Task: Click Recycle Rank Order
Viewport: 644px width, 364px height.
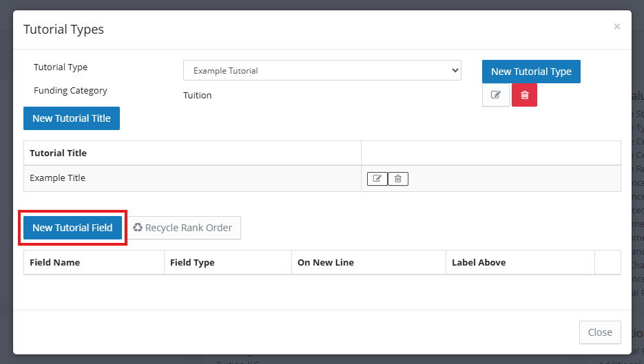Action: click(183, 228)
